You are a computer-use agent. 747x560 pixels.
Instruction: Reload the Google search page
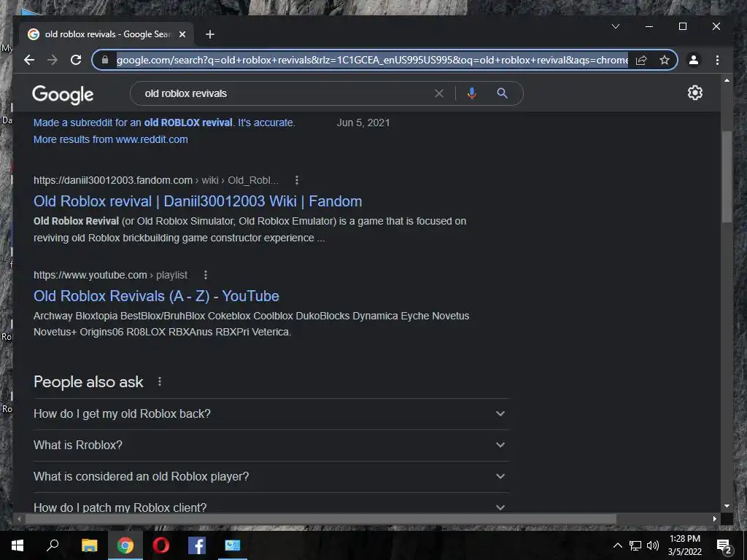(x=76, y=60)
